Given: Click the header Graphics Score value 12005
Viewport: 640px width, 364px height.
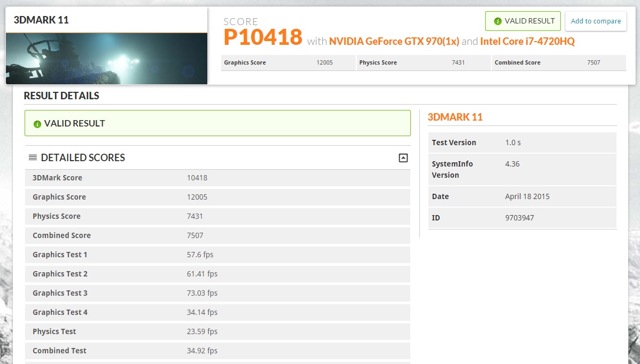Looking at the screenshot, I should [324, 62].
